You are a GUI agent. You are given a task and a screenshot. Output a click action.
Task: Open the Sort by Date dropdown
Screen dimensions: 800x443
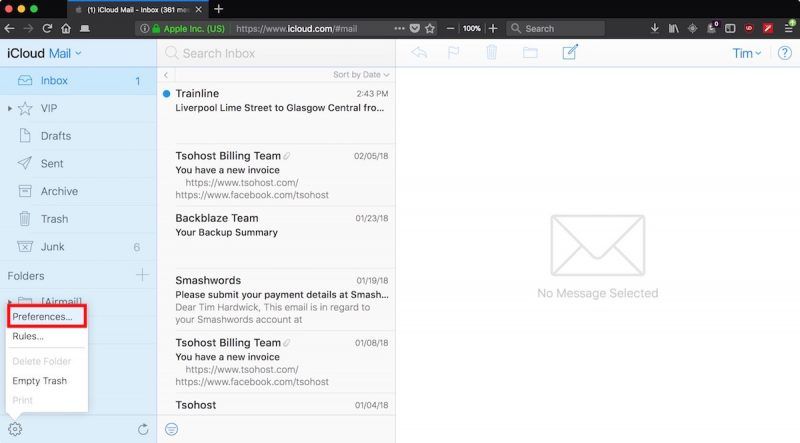(361, 75)
